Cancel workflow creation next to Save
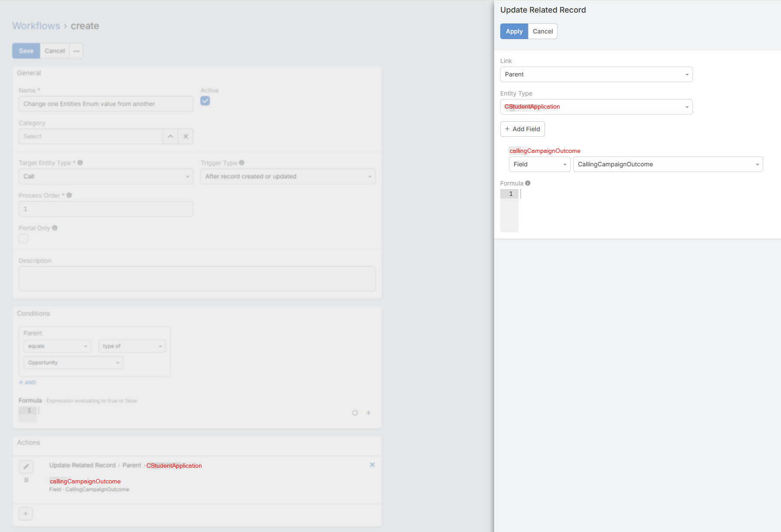The height and width of the screenshot is (532, 781). point(55,51)
